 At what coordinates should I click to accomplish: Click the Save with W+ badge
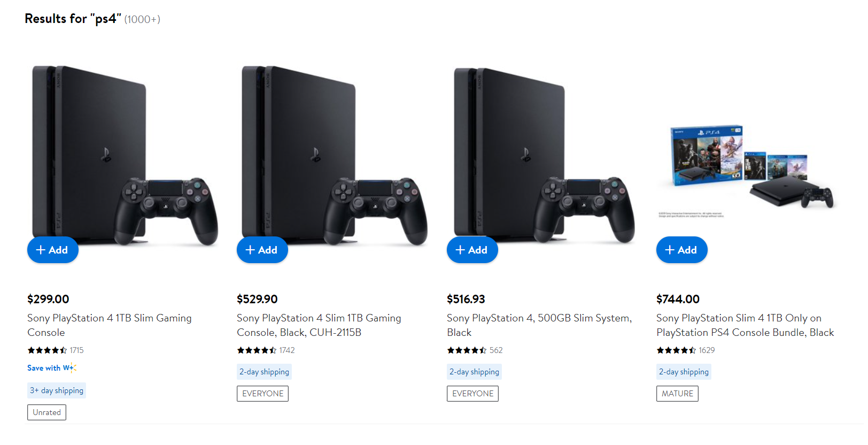[x=52, y=368]
